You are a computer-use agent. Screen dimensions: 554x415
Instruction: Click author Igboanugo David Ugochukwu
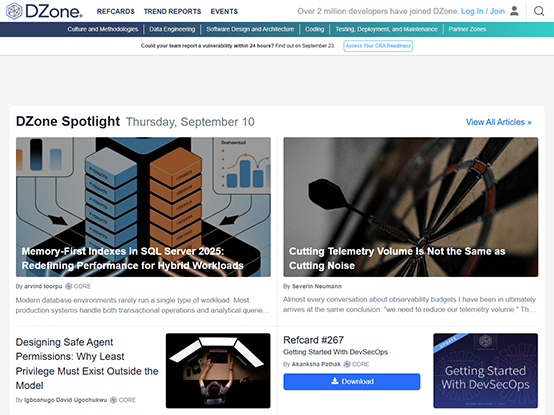tap(65, 400)
